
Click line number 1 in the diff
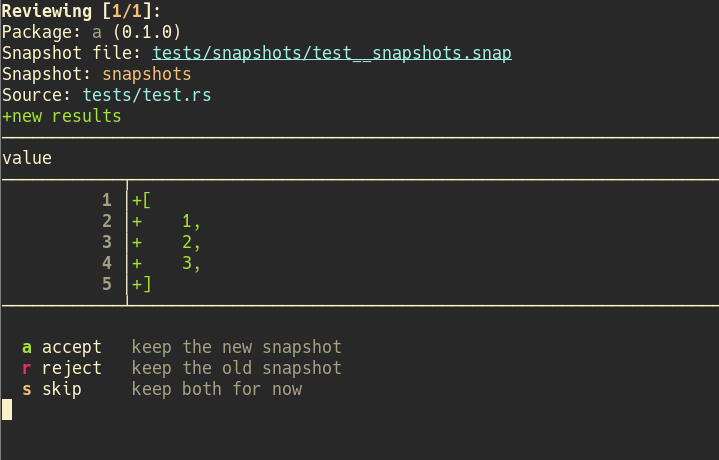[107, 200]
